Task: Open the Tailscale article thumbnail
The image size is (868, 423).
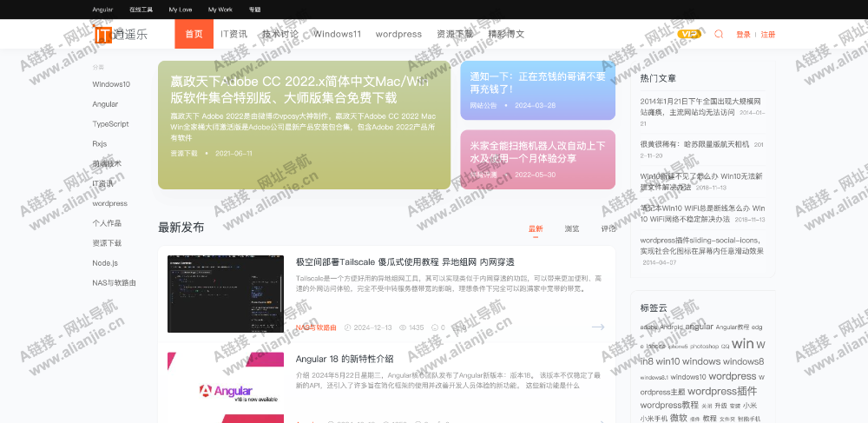Action: point(226,294)
